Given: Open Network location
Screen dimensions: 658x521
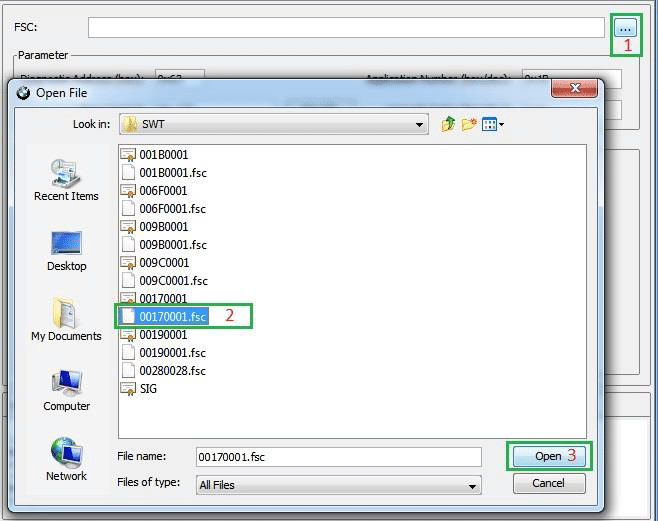Looking at the screenshot, I should pyautogui.click(x=66, y=460).
